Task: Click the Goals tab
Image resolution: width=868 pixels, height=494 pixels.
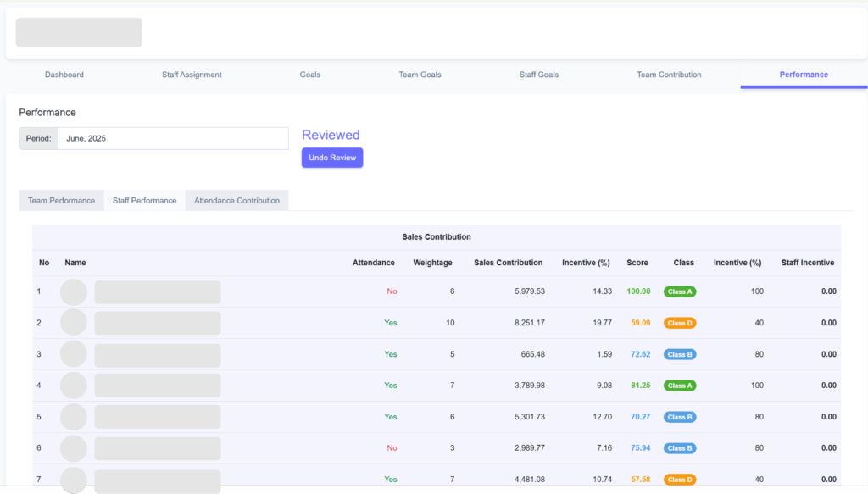Action: [x=310, y=75]
